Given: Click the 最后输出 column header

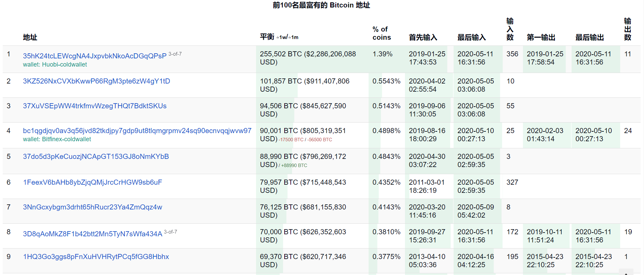Looking at the screenshot, I should (589, 37).
